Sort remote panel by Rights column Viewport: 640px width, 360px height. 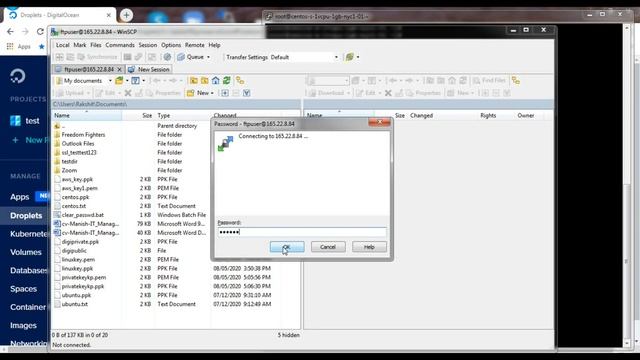(488, 116)
